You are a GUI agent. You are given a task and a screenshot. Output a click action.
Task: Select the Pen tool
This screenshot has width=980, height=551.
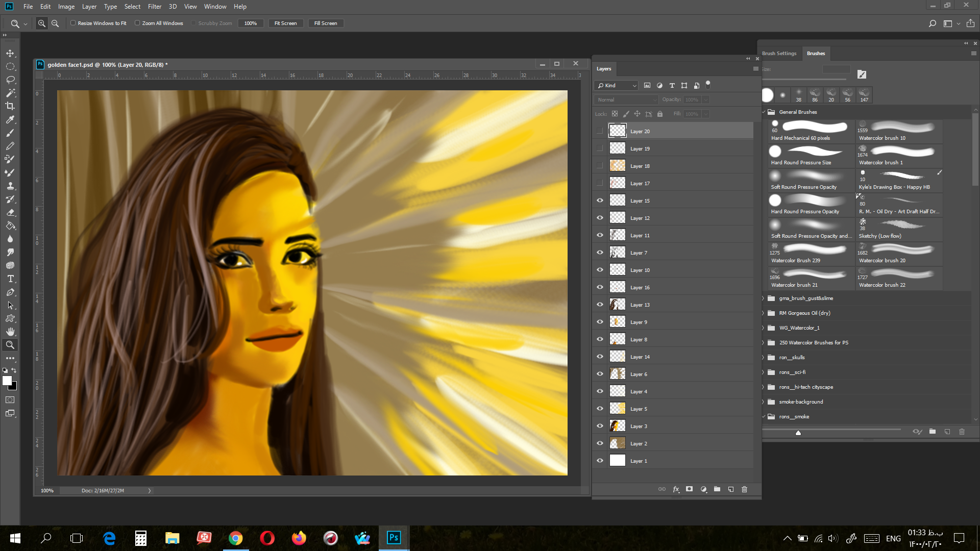[10, 292]
